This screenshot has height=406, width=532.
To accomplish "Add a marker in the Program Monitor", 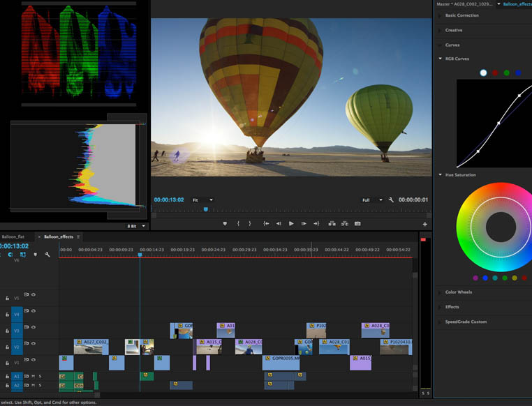I will point(225,224).
